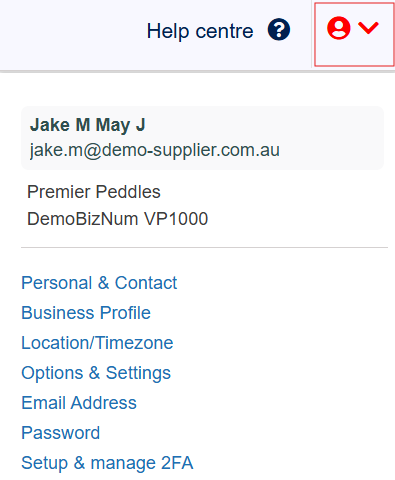Collapse the account menu using red chevron
The image size is (395, 480).
368,28
